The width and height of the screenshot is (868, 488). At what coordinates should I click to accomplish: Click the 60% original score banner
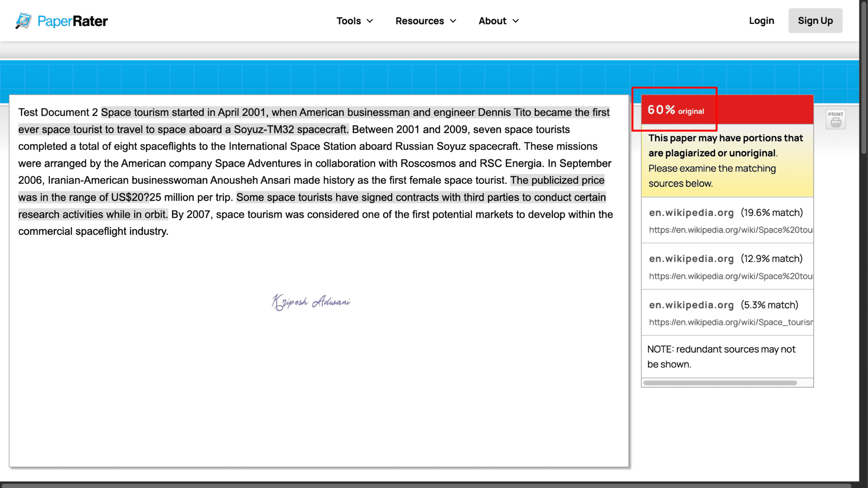[x=675, y=110]
